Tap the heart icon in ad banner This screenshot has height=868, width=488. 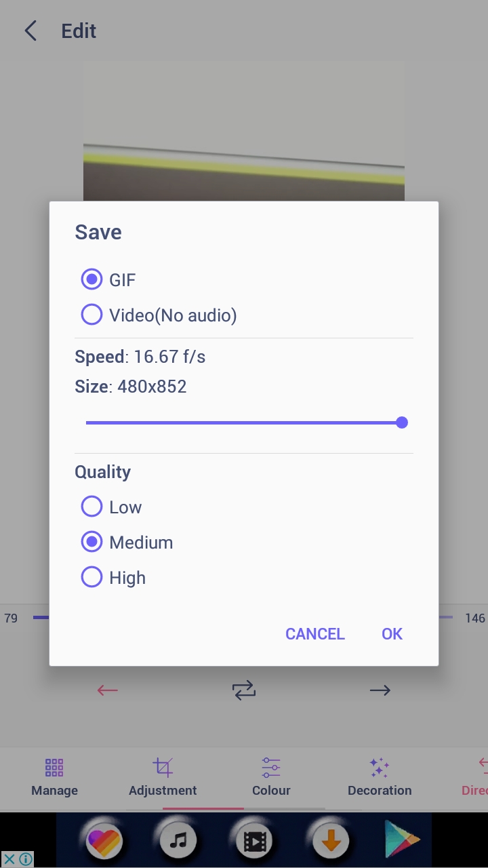[x=104, y=841]
